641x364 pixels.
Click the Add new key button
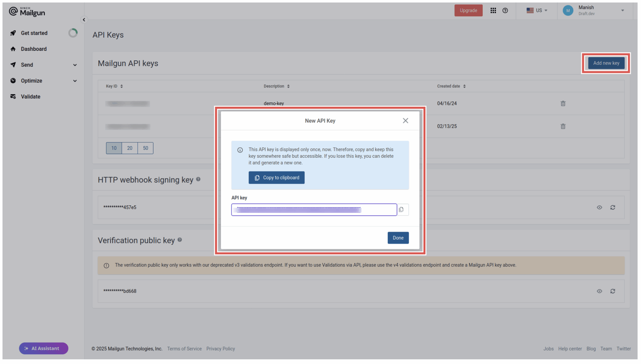point(606,63)
